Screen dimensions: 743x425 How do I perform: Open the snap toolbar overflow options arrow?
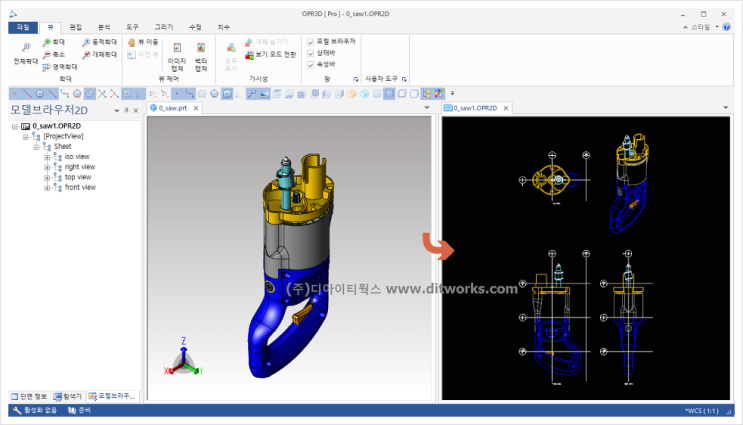452,94
